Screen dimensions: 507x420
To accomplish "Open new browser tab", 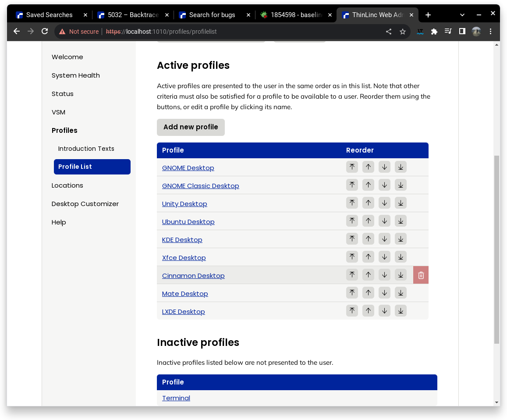I will (x=428, y=15).
